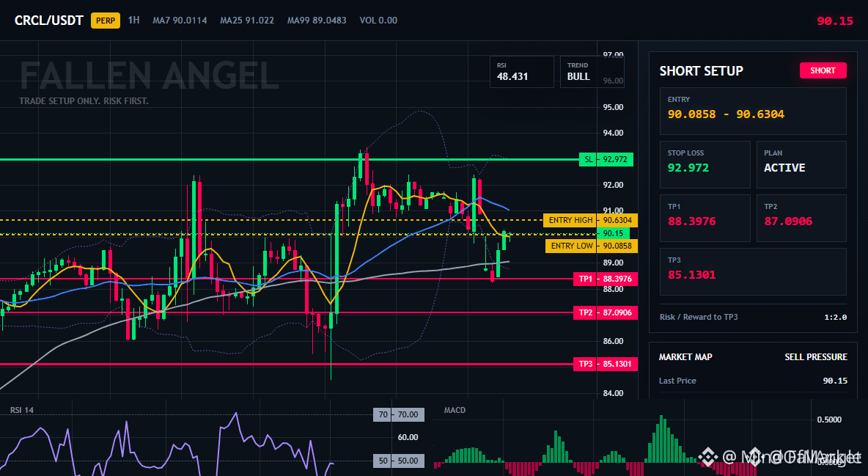Click the TRADE SETUP ONLY. RISK FIRST. tagline

click(84, 101)
